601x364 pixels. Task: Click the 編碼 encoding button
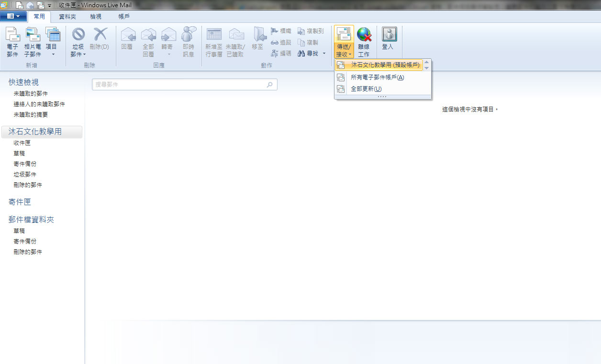281,53
